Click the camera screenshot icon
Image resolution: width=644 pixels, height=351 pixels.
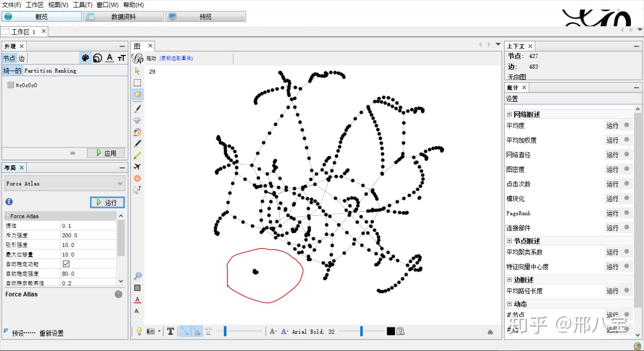pos(151,332)
